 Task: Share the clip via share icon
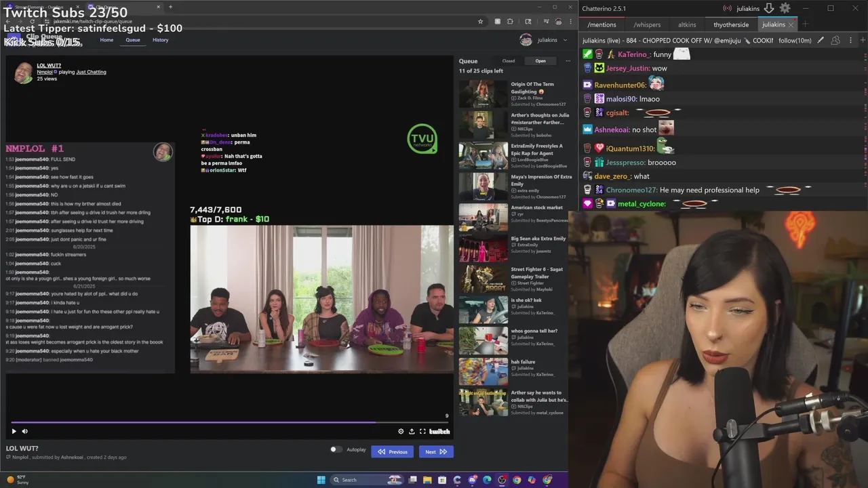click(412, 431)
